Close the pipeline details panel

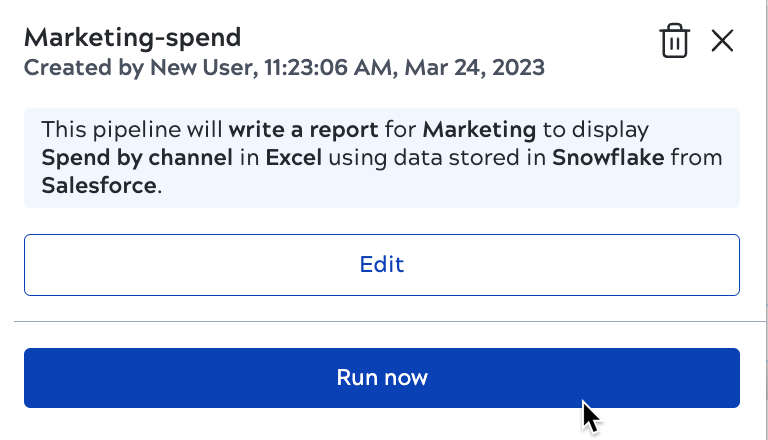click(722, 41)
